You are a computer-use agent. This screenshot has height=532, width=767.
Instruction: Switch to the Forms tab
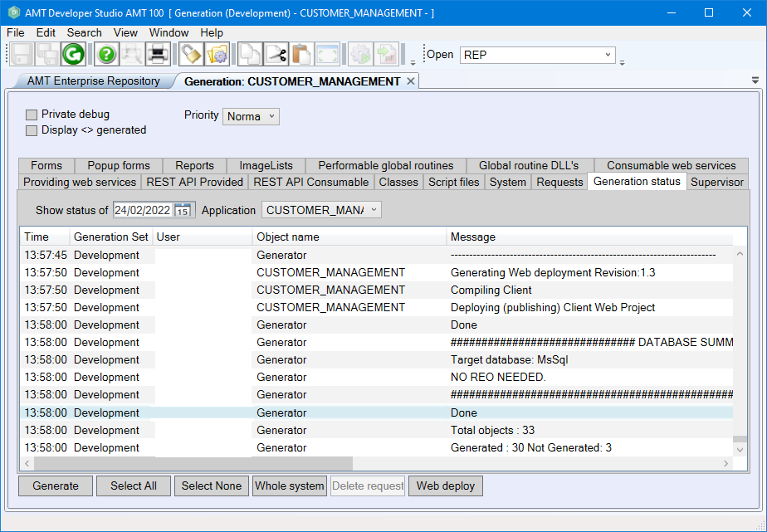[46, 166]
